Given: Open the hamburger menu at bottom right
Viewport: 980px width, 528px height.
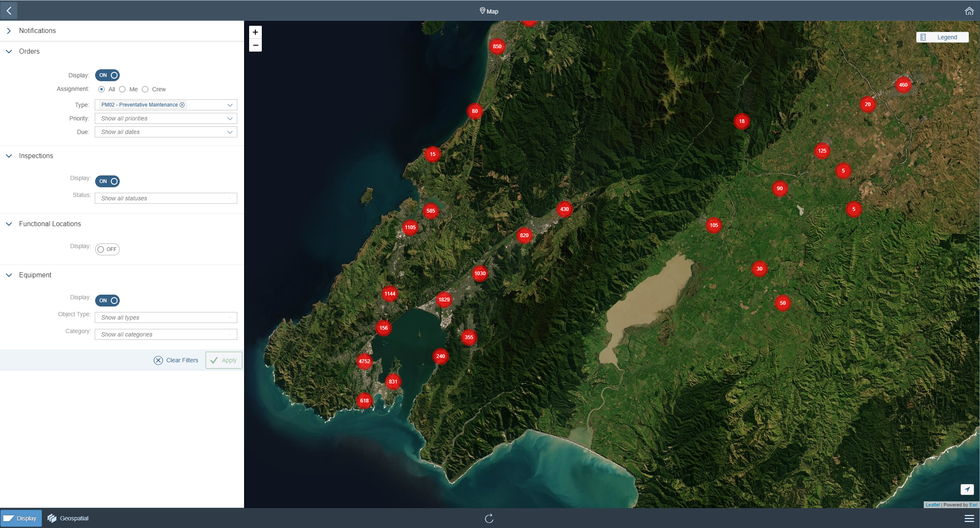Looking at the screenshot, I should click(969, 518).
